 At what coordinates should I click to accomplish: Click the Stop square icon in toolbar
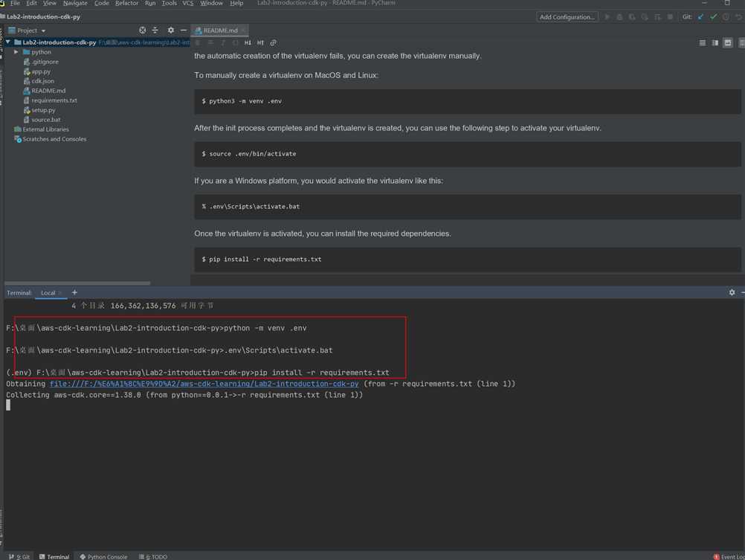670,16
